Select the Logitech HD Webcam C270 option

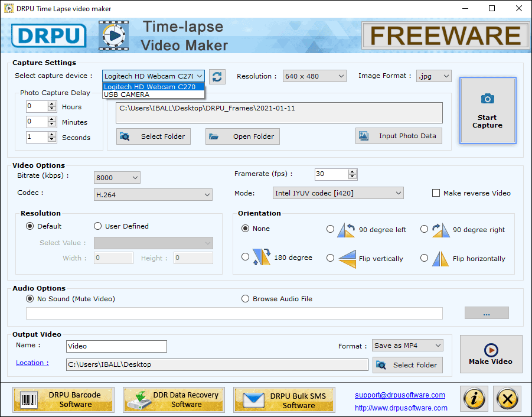(x=154, y=86)
